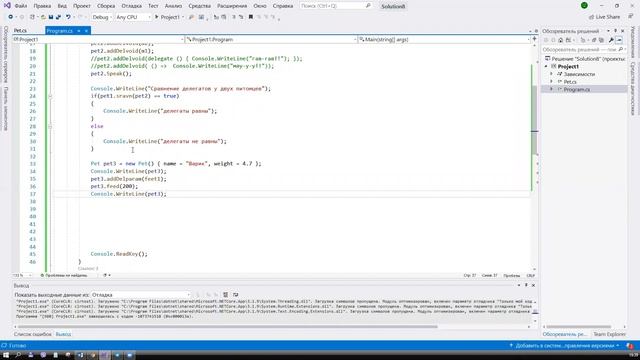Collapse the if block at line 24
The height and width of the screenshot is (360, 640).
point(50,96)
